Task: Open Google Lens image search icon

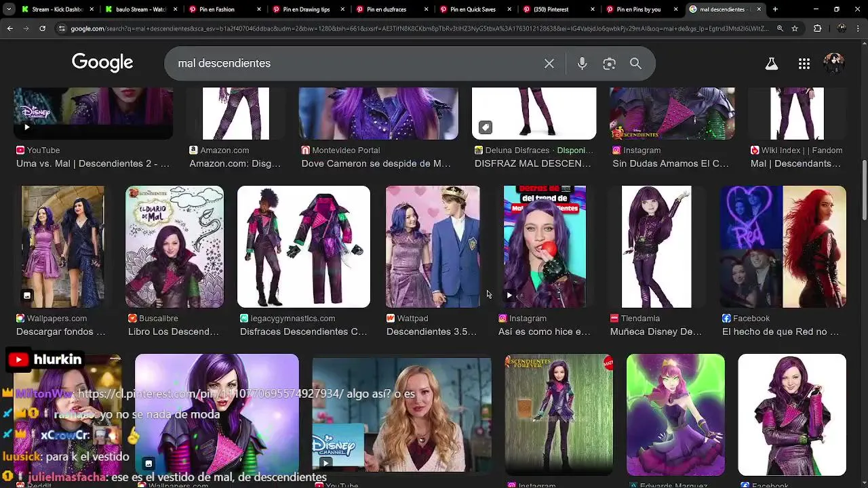Action: point(609,63)
